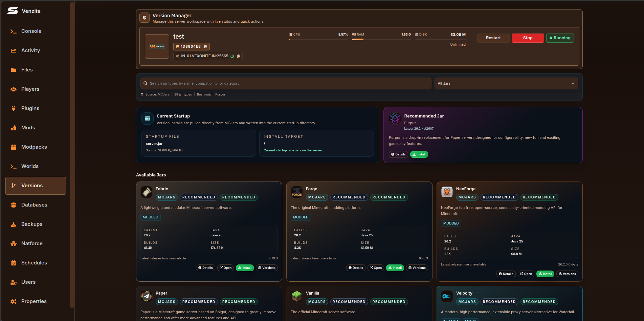Viewport: 644px width, 321px height.
Task: Install the recommended Purpur jar
Action: 419,154
